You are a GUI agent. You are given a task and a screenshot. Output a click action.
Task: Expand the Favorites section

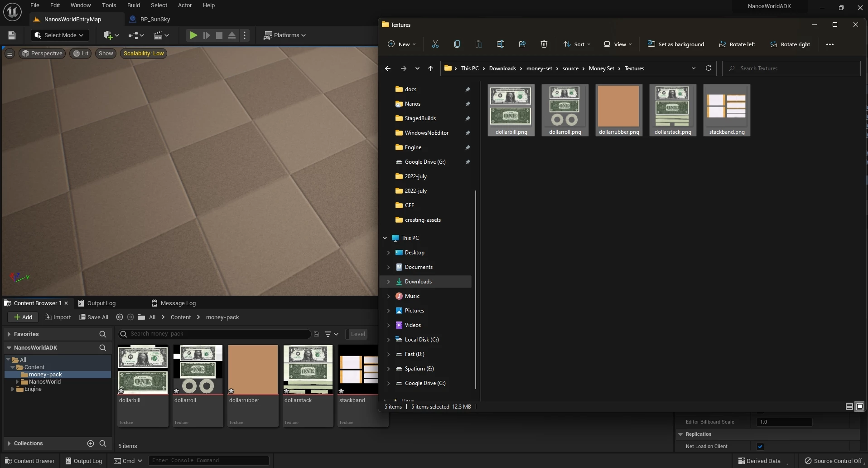pos(9,334)
